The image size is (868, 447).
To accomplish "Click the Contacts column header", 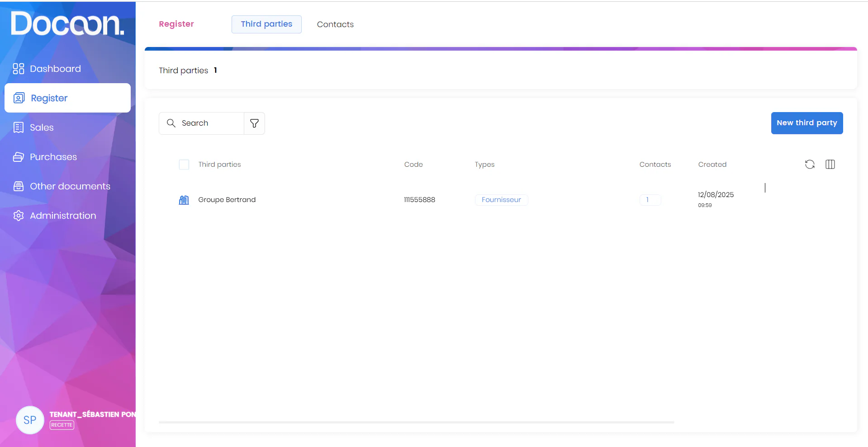I will tap(655, 165).
